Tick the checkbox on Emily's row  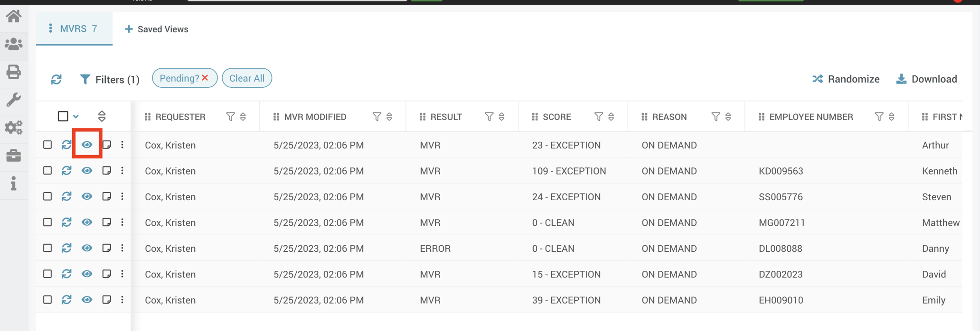(47, 300)
